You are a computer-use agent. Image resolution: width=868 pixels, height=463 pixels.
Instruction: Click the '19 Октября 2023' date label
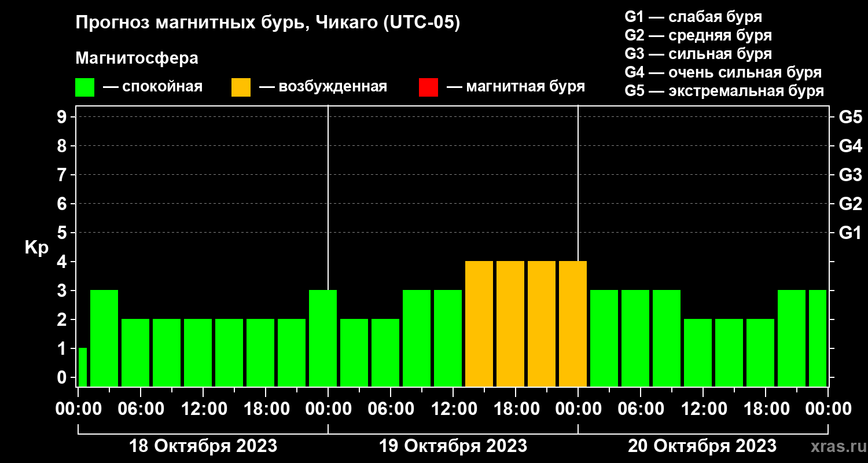[453, 446]
